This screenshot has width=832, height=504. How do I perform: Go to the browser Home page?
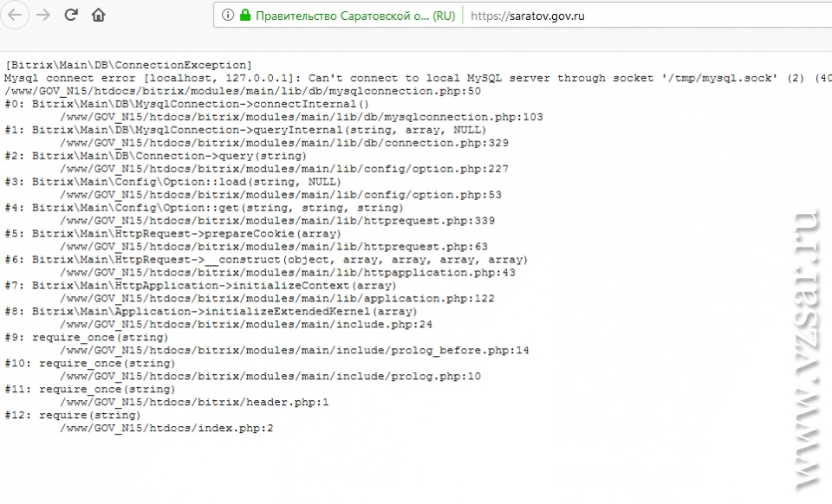click(x=98, y=15)
